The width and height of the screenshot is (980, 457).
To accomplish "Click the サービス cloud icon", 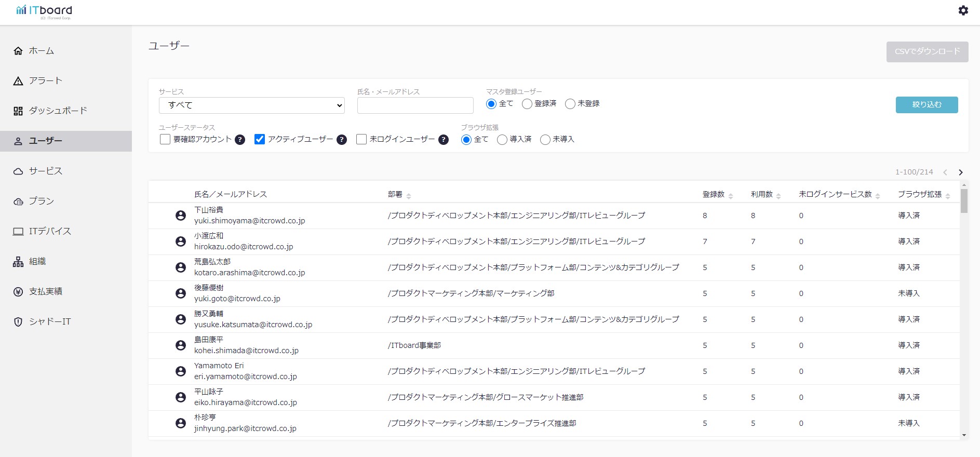I will click(x=18, y=171).
